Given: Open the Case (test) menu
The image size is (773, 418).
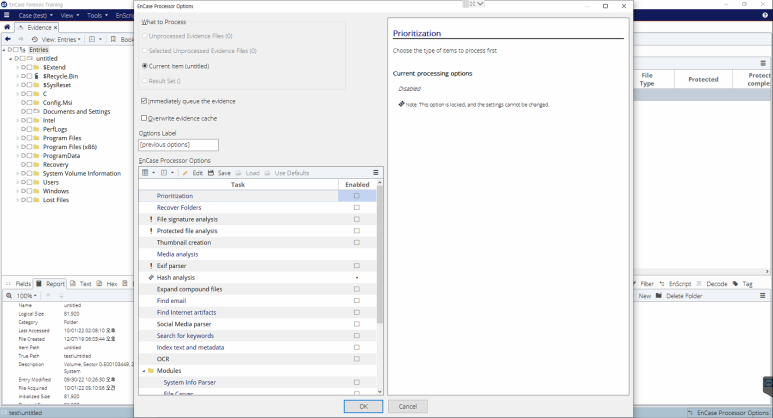Looking at the screenshot, I should point(35,15).
